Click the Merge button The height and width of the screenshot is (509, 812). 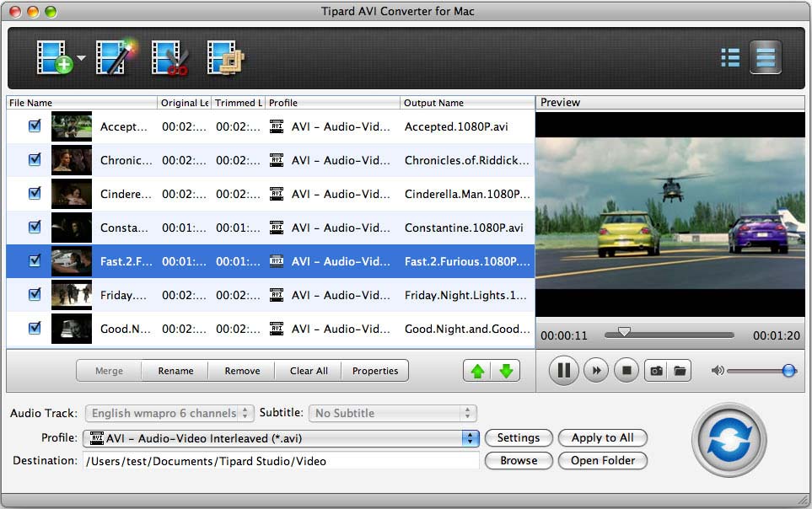pos(109,371)
